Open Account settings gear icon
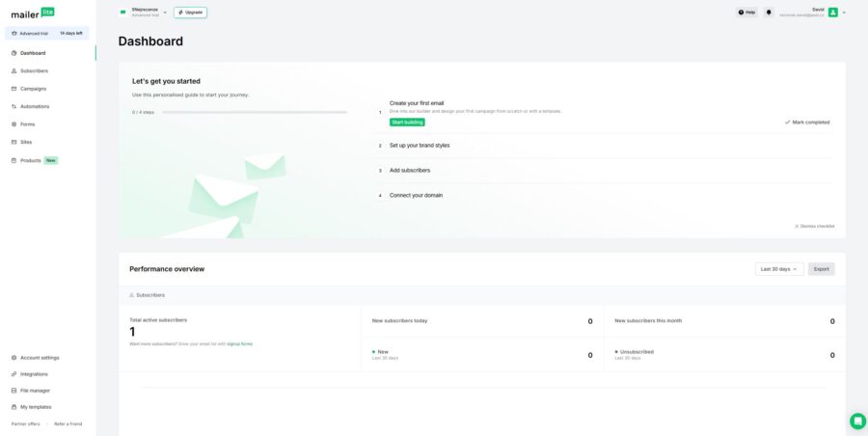Image resolution: width=868 pixels, height=436 pixels. (x=14, y=358)
